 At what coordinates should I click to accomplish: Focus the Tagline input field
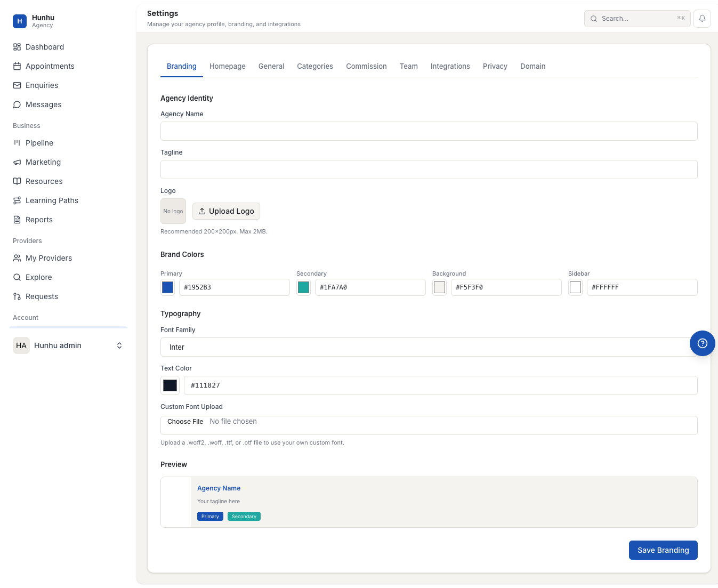[x=429, y=170]
